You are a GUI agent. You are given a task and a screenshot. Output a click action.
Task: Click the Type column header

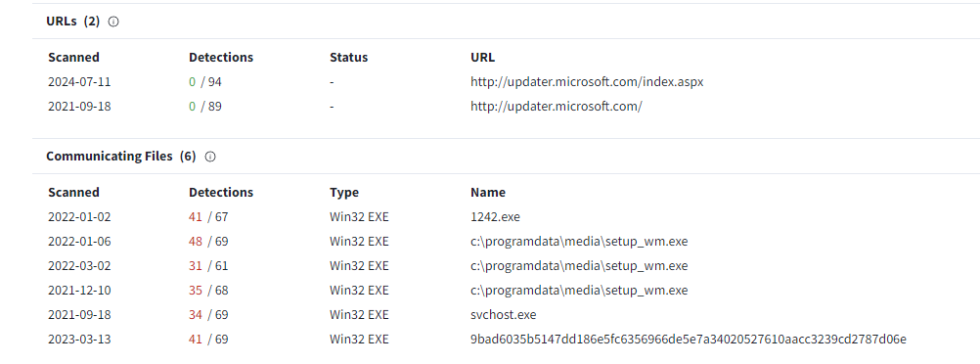pos(344,192)
